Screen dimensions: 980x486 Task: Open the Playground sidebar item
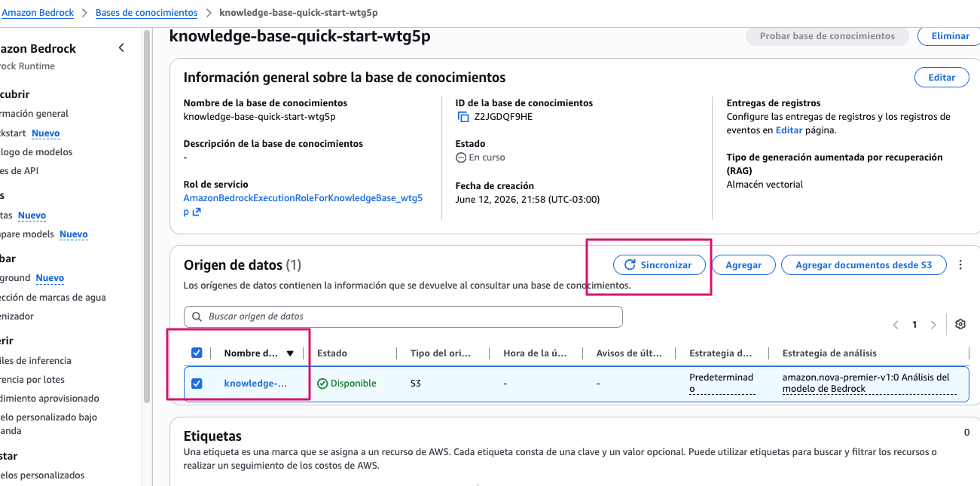(16, 278)
